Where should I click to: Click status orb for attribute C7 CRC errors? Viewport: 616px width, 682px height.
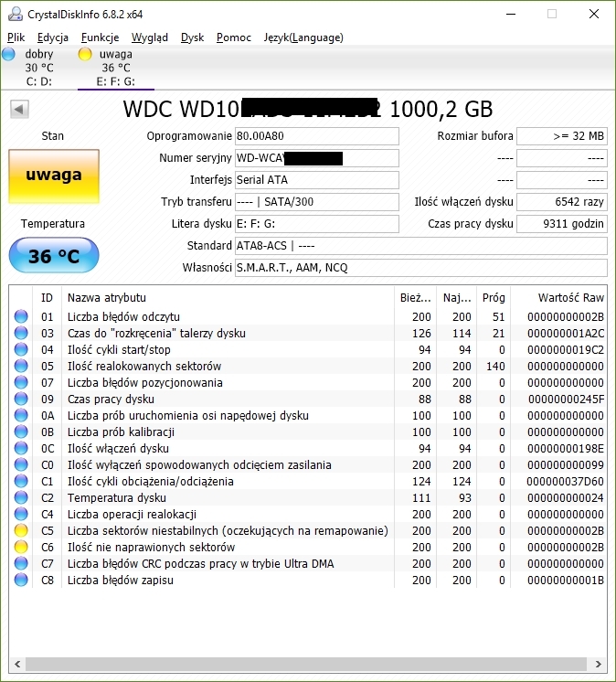[21, 563]
